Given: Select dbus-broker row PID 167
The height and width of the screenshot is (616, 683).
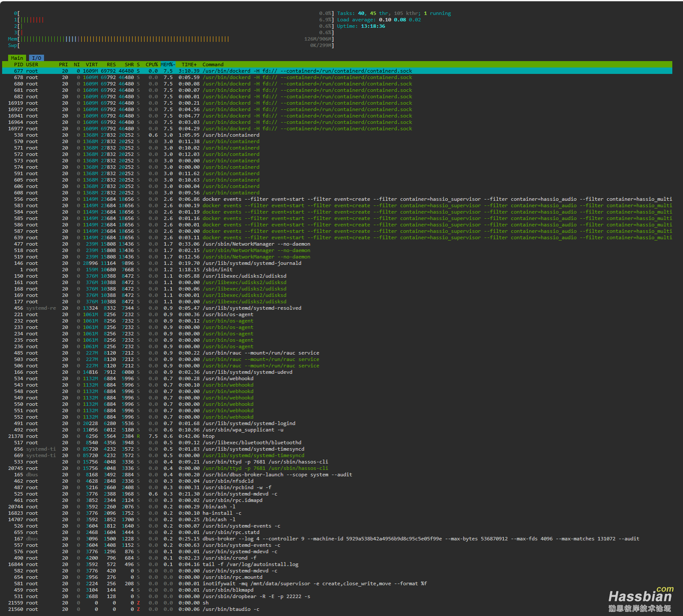Looking at the screenshot, I should [x=337, y=539].
